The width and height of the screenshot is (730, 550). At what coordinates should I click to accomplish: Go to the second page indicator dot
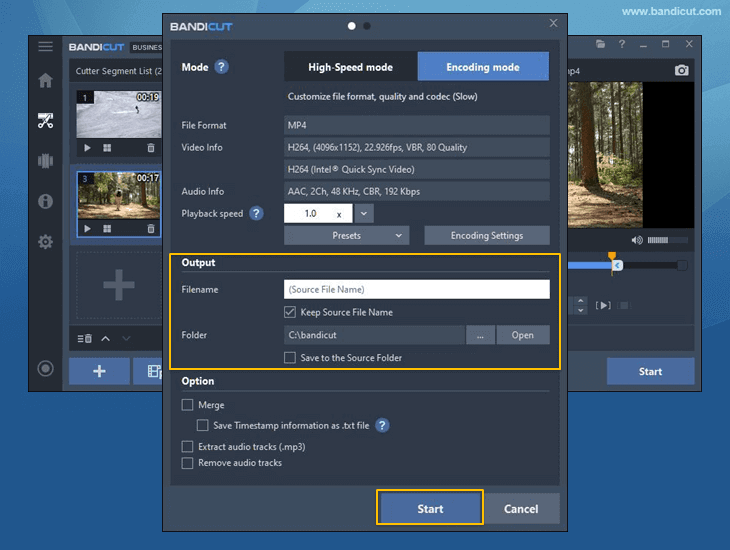(367, 26)
